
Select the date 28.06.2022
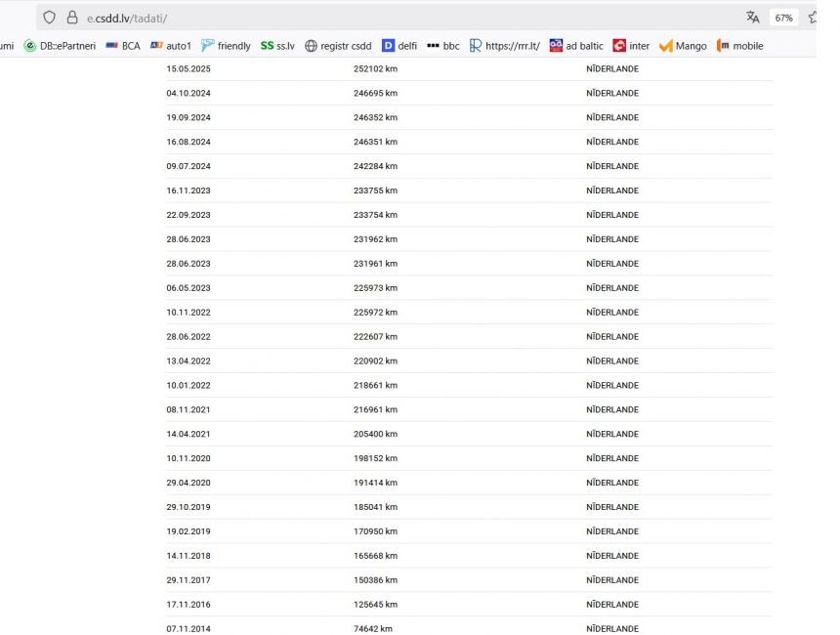click(x=189, y=337)
